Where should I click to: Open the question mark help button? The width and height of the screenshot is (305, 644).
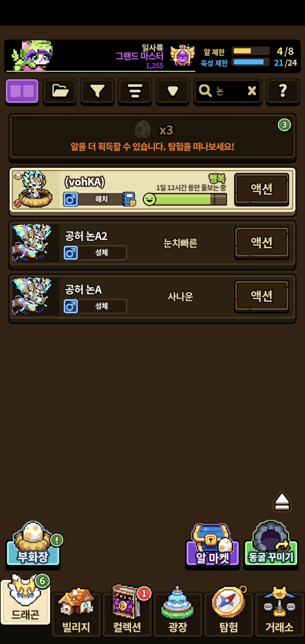click(x=283, y=91)
